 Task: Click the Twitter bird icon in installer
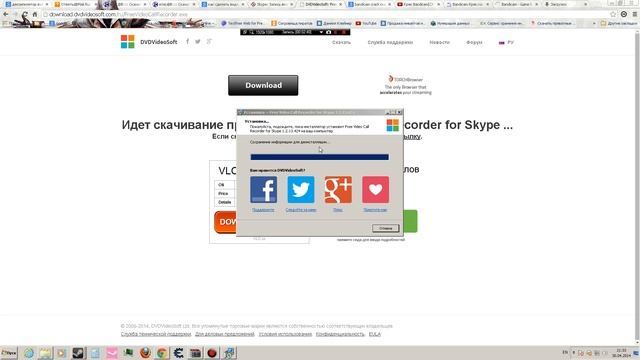click(301, 189)
